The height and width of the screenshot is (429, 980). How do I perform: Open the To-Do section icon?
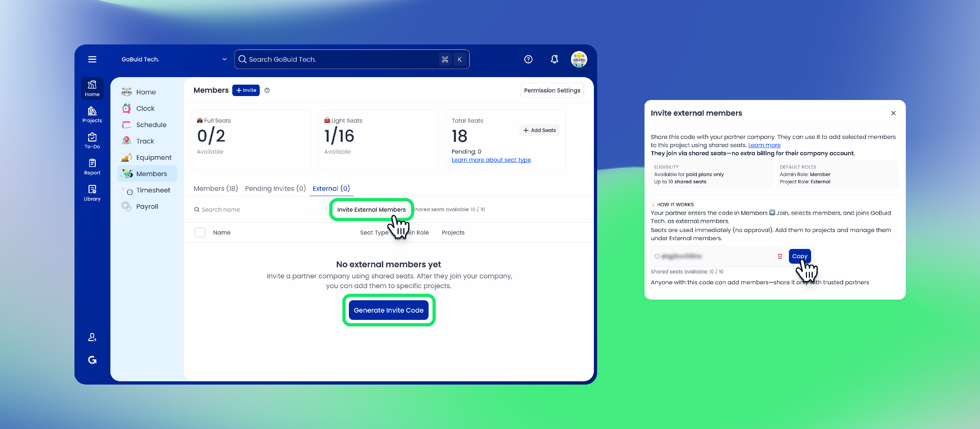[x=92, y=140]
